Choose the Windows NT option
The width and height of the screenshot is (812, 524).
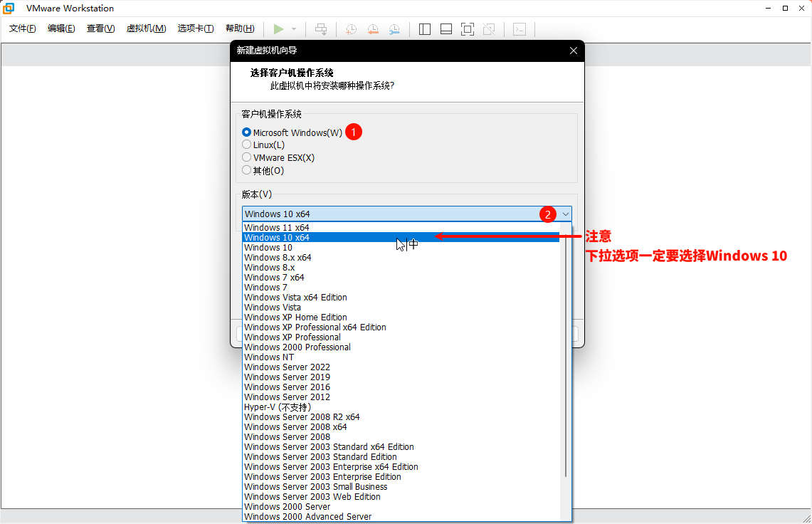[401, 357]
